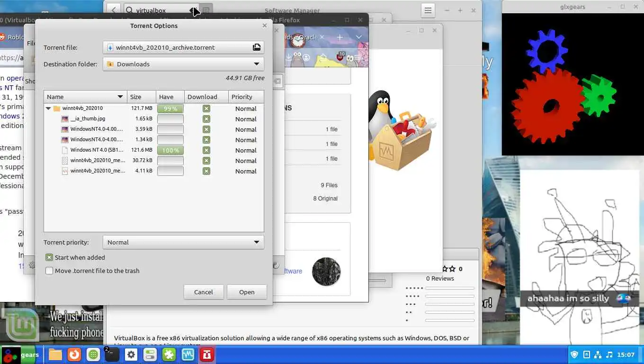Screen dimensions: 644x364
Task: Collapse the winnt4vb_202010 folder tree
Action: point(48,109)
